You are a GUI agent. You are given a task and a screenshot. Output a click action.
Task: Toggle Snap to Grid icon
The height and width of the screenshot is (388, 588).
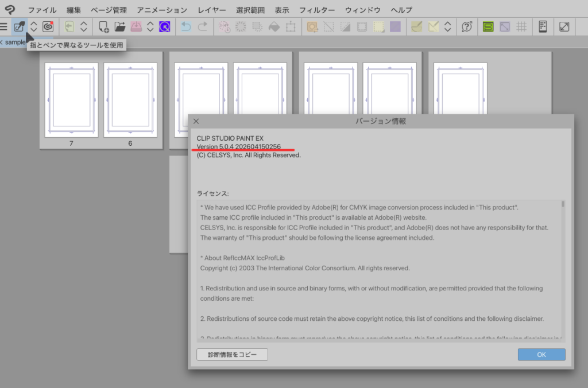521,26
